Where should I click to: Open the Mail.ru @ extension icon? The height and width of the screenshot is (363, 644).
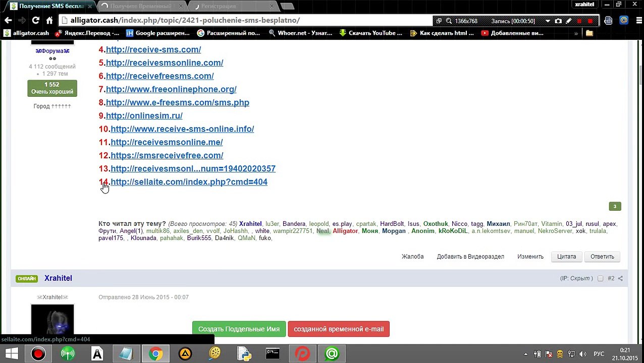pyautogui.click(x=624, y=21)
